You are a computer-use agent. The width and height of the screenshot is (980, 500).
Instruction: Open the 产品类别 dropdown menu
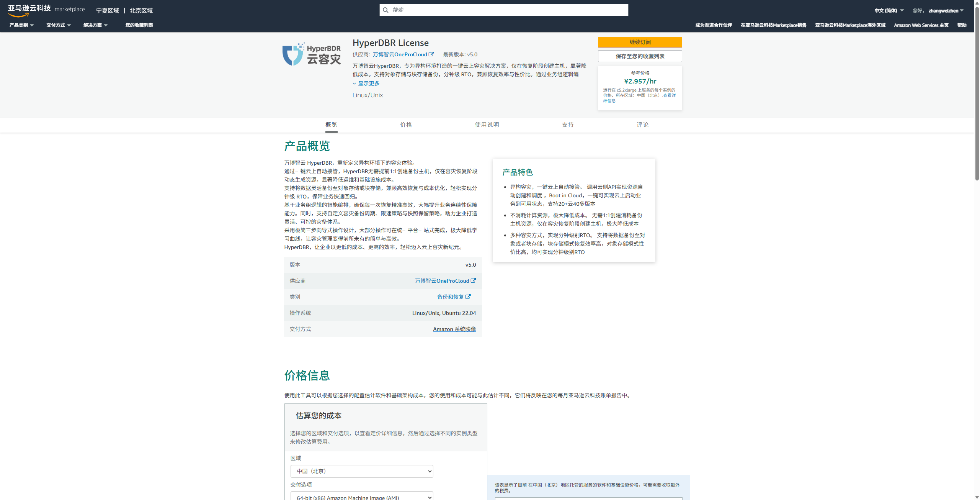click(x=21, y=25)
